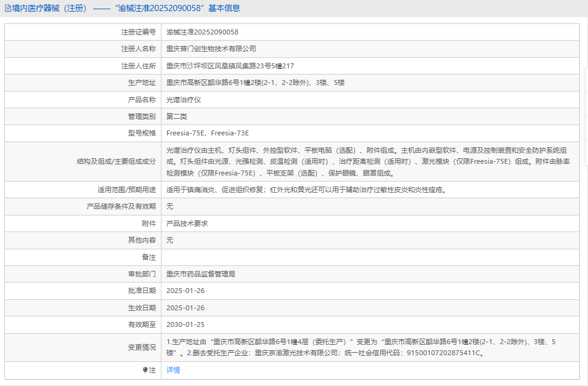This screenshot has width=588, height=386.
Task: Click the 适用范围/预期用途 label
Action: [127, 190]
